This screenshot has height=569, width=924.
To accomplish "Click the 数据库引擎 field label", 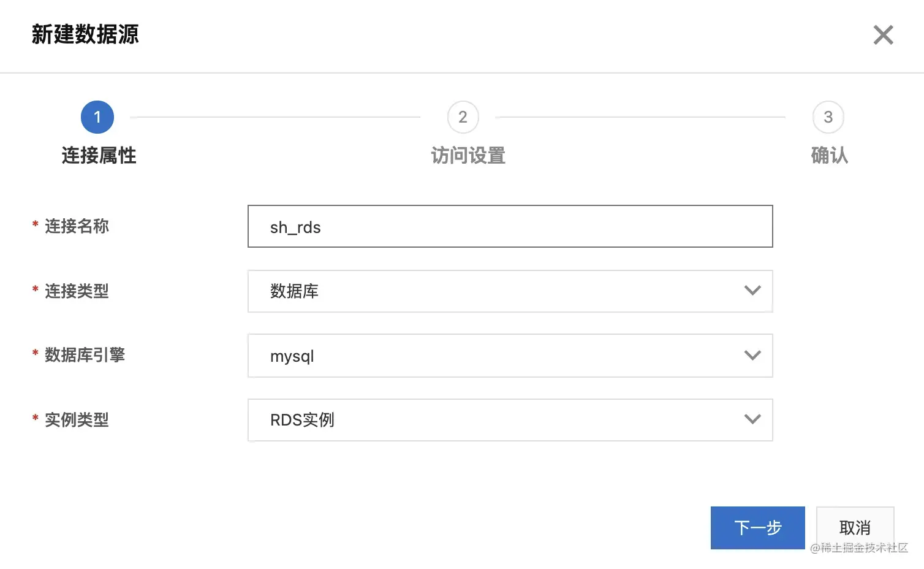I will tap(85, 355).
